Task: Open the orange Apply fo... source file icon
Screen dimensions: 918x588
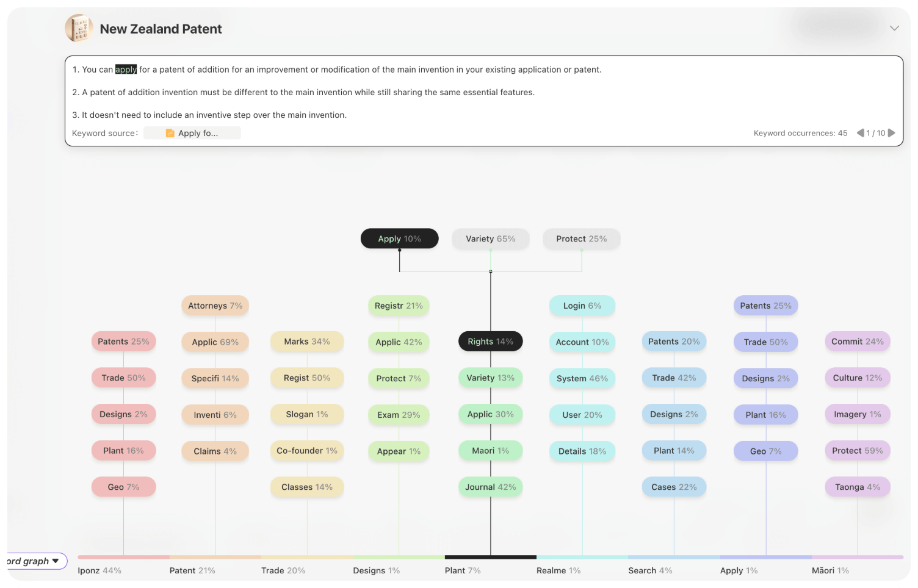Action: [x=170, y=133]
